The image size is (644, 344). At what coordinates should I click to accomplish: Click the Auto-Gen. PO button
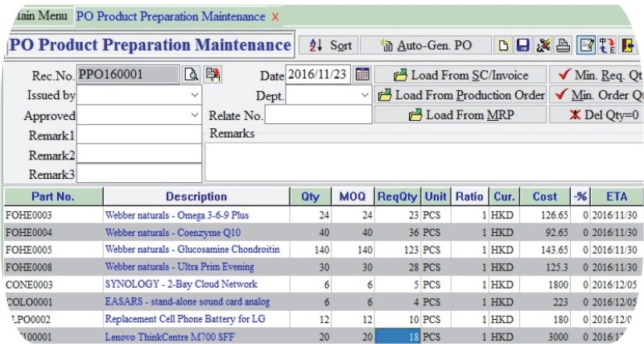426,45
